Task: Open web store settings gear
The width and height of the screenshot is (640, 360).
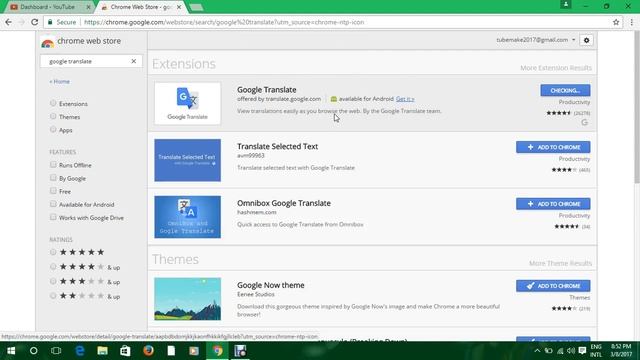Action: (x=587, y=40)
